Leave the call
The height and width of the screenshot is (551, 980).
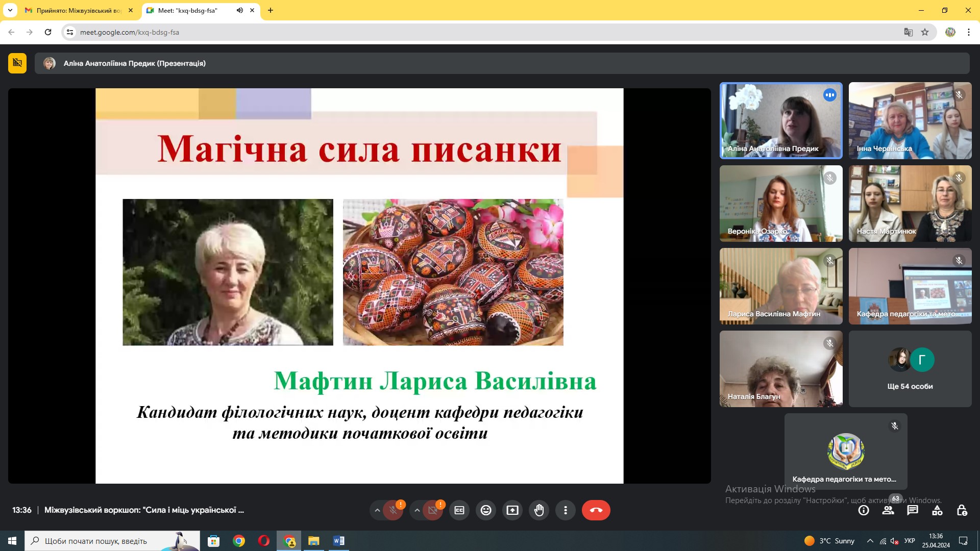coord(596,510)
